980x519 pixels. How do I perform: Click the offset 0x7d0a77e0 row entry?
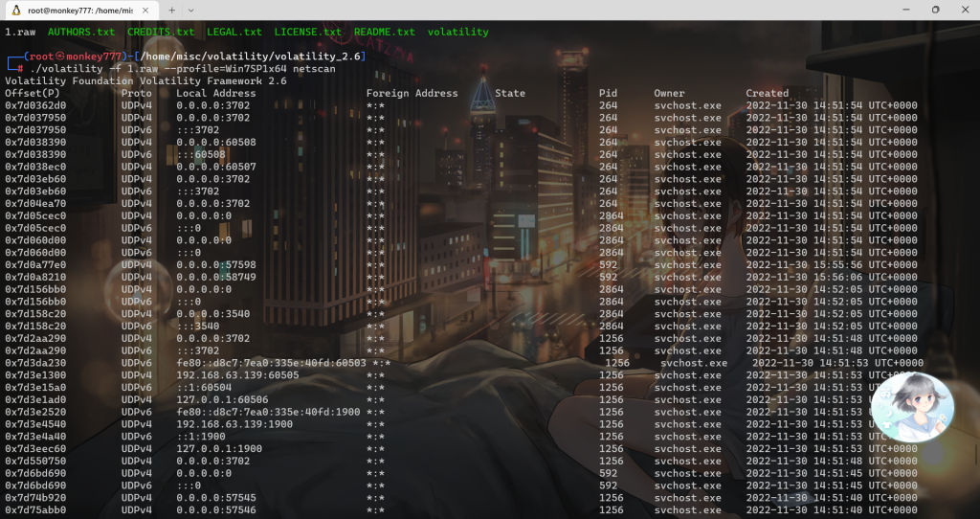click(x=35, y=264)
